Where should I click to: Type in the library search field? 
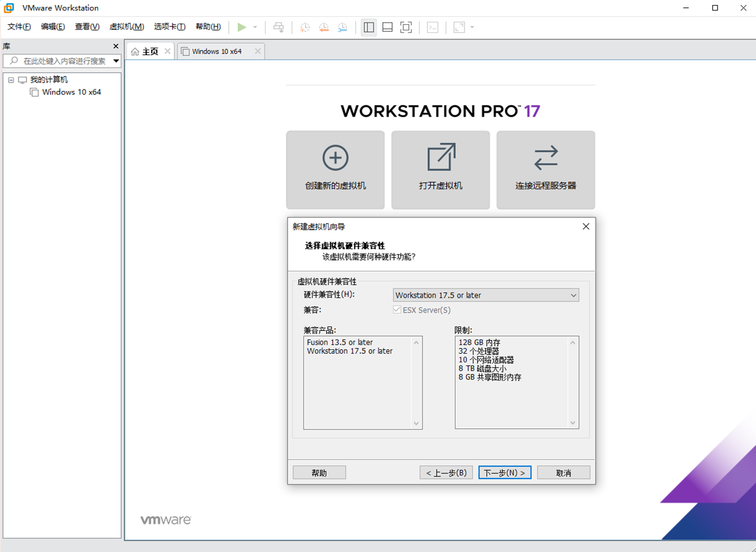(62, 61)
